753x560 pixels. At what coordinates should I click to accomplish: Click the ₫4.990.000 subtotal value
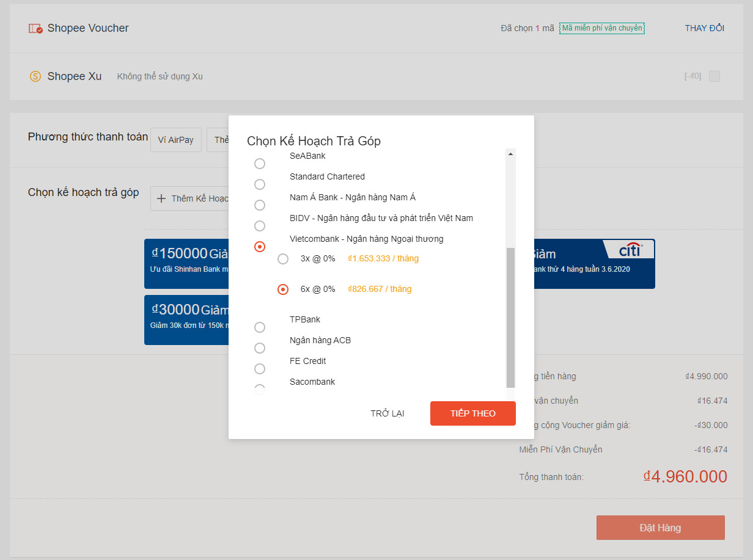(707, 376)
